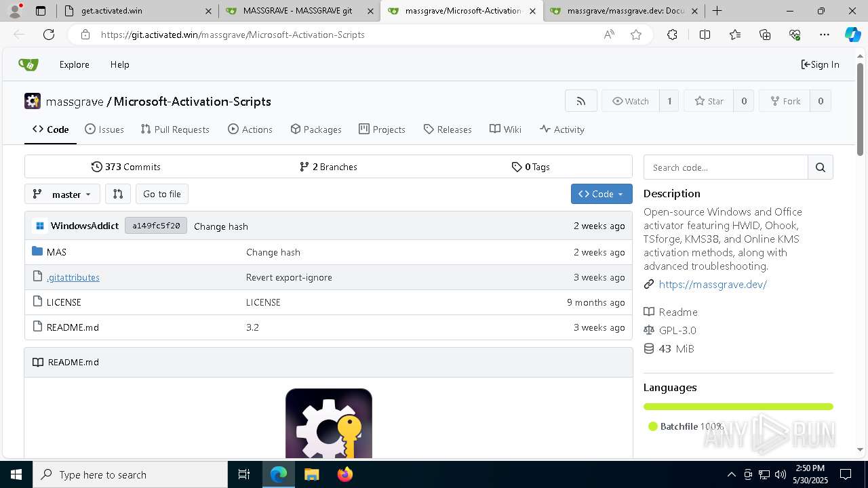Open the Pull Requests tab
Viewport: 868px width, 488px height.
tap(175, 129)
